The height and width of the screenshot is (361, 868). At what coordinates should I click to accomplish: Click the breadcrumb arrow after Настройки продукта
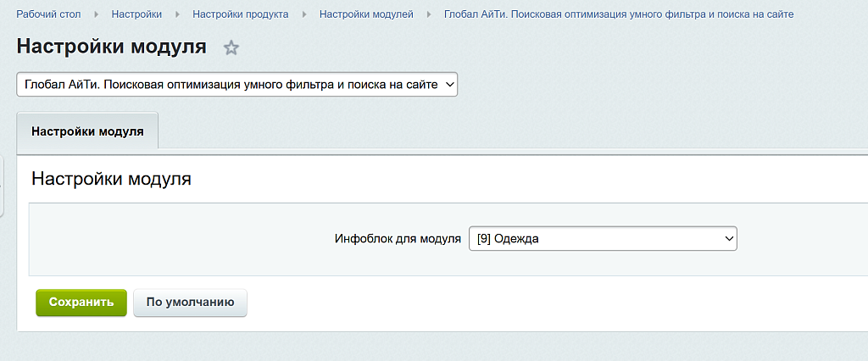click(x=303, y=15)
